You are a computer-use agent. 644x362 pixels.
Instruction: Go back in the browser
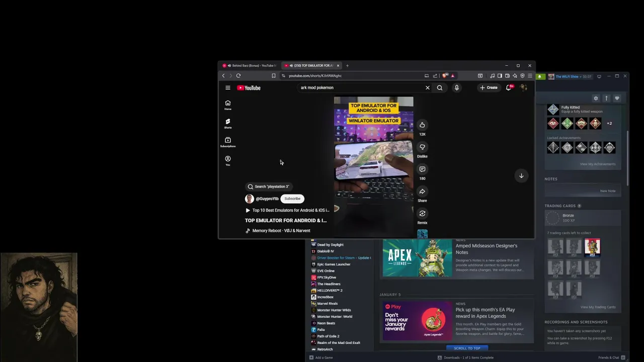pos(223,76)
